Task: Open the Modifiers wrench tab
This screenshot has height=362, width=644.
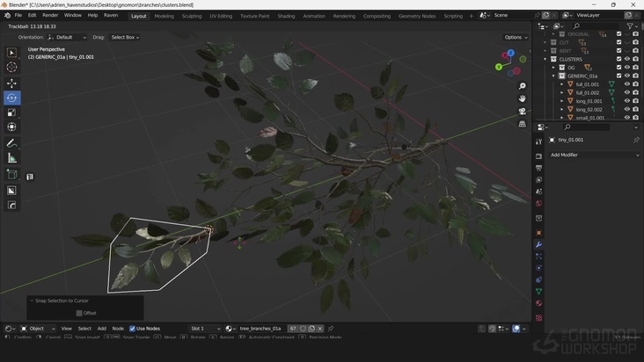Action: click(x=538, y=245)
